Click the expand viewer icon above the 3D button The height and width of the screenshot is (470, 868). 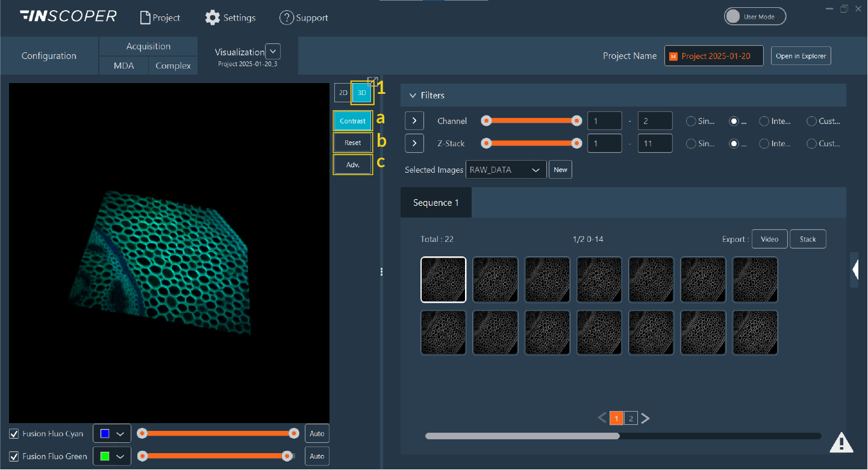[373, 80]
